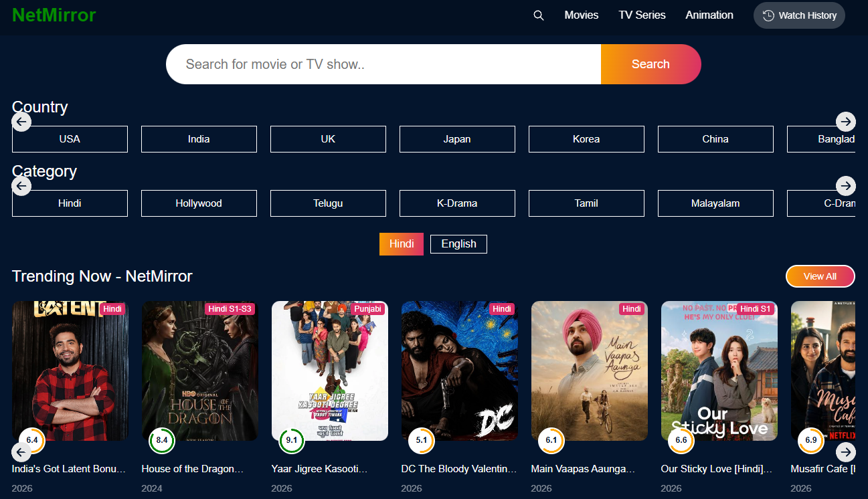
Task: Click the right arrow of the Category row
Action: [846, 185]
